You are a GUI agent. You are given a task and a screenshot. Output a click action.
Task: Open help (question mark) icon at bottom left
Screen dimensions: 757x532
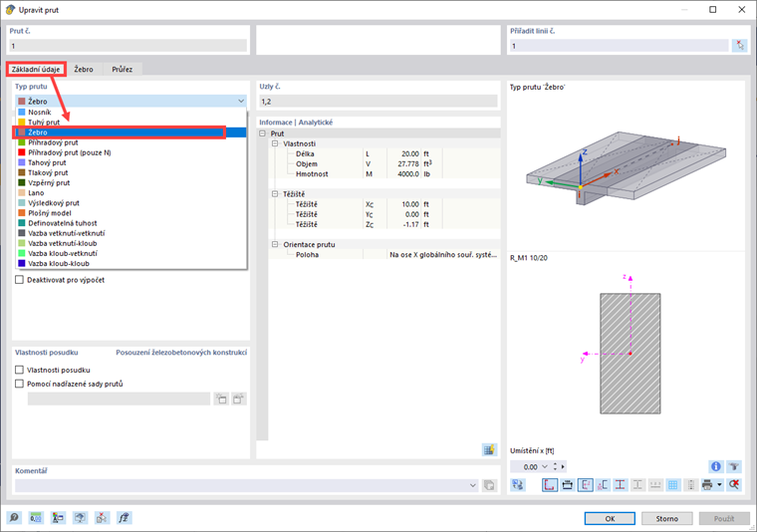14,517
